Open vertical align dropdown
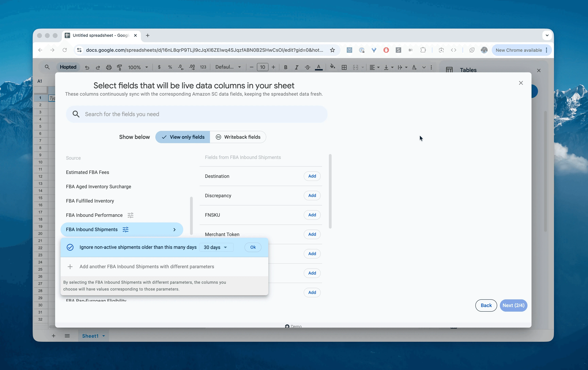The image size is (588, 370). [x=388, y=67]
